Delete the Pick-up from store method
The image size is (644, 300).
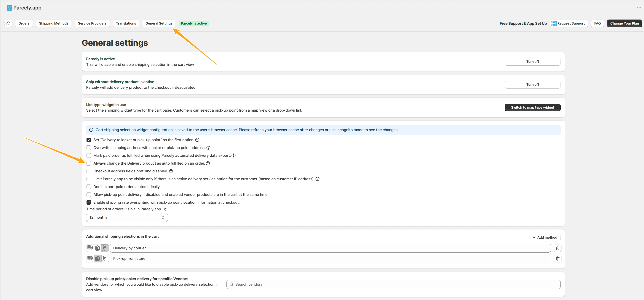click(x=557, y=258)
